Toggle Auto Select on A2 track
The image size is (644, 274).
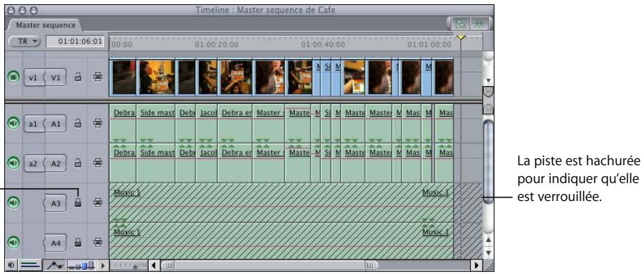pyautogui.click(x=97, y=163)
